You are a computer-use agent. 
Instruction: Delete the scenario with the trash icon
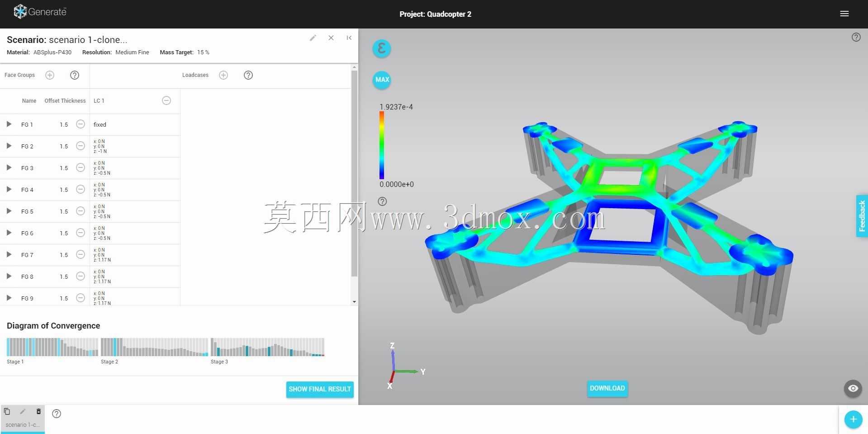tap(38, 411)
